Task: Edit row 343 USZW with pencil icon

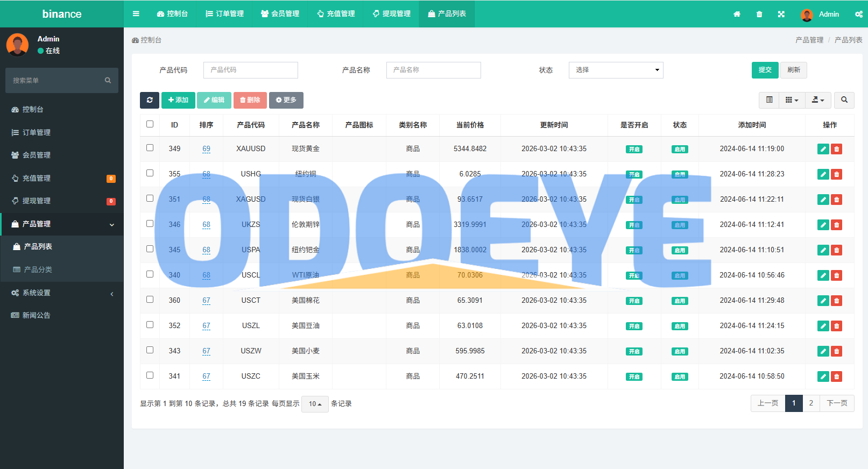Action: pyautogui.click(x=823, y=351)
